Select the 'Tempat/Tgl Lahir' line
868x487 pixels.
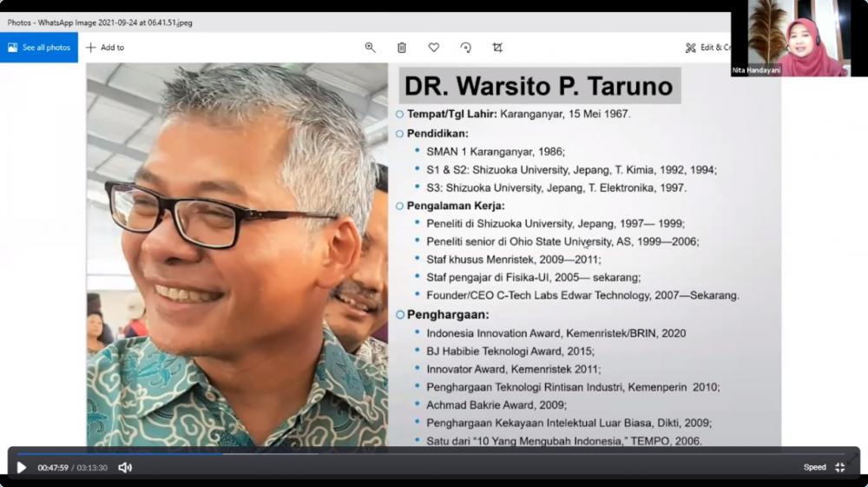518,114
